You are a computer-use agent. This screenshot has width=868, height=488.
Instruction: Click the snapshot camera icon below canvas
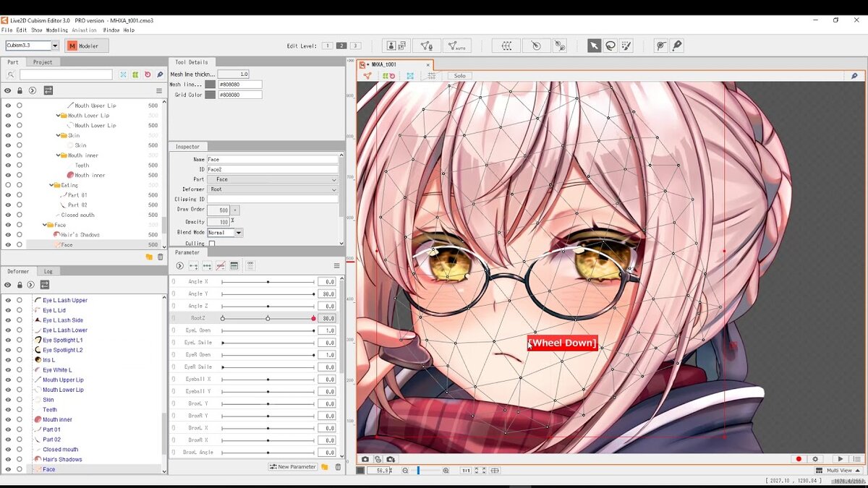[x=365, y=459]
